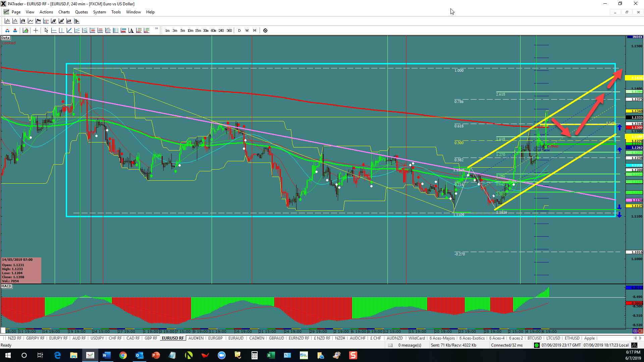644x362 pixels.
Task: Switch to Daily (D) timeframe
Action: pos(239,31)
